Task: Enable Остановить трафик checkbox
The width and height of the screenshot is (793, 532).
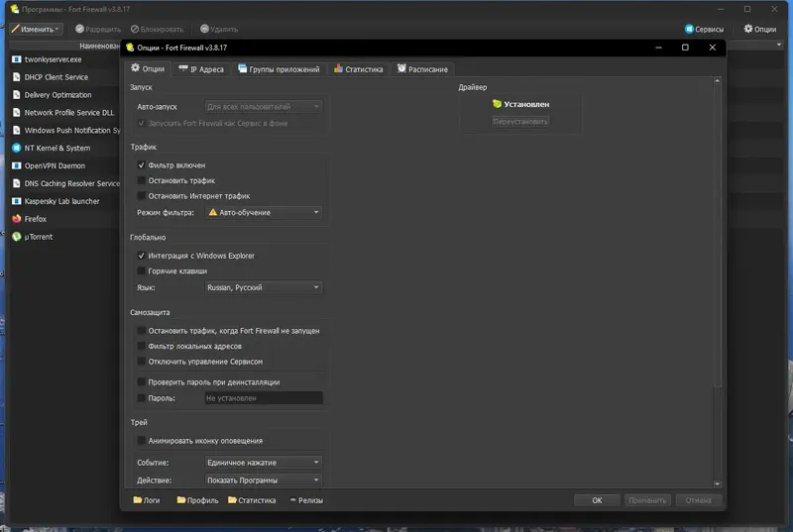Action: tap(141, 180)
